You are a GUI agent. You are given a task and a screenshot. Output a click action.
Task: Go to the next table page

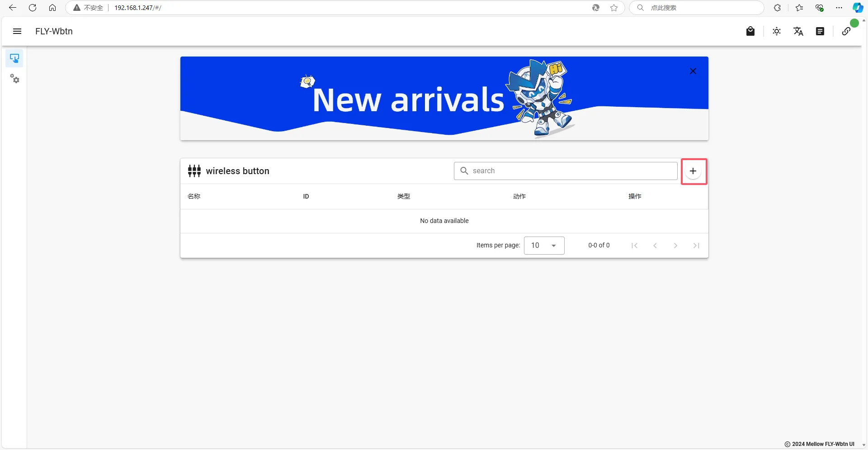pos(675,246)
